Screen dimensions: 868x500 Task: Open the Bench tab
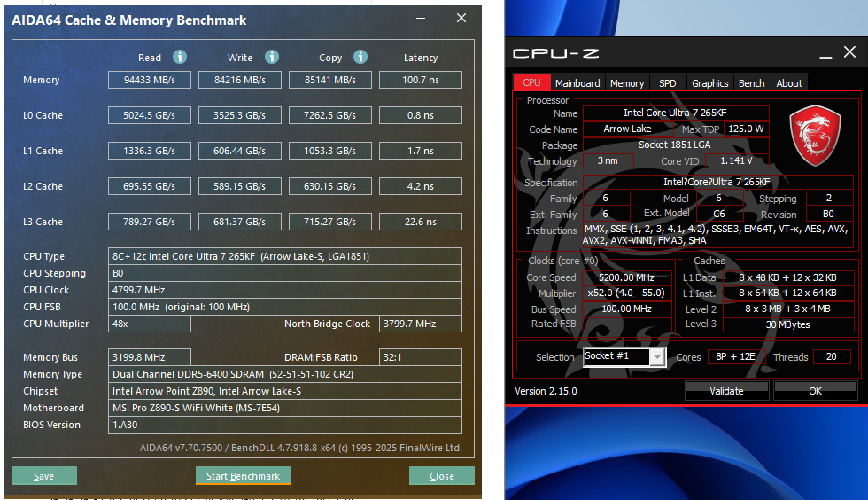[x=751, y=83]
